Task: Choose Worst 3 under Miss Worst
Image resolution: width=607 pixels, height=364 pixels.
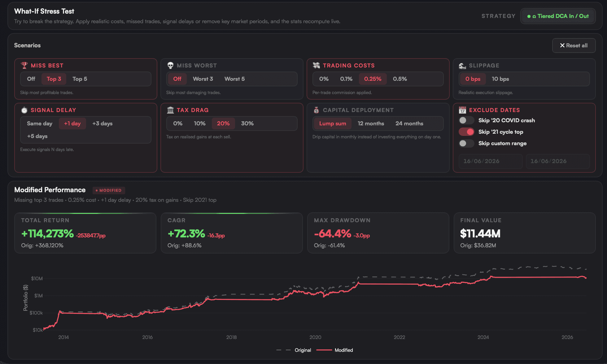Action: (x=203, y=79)
